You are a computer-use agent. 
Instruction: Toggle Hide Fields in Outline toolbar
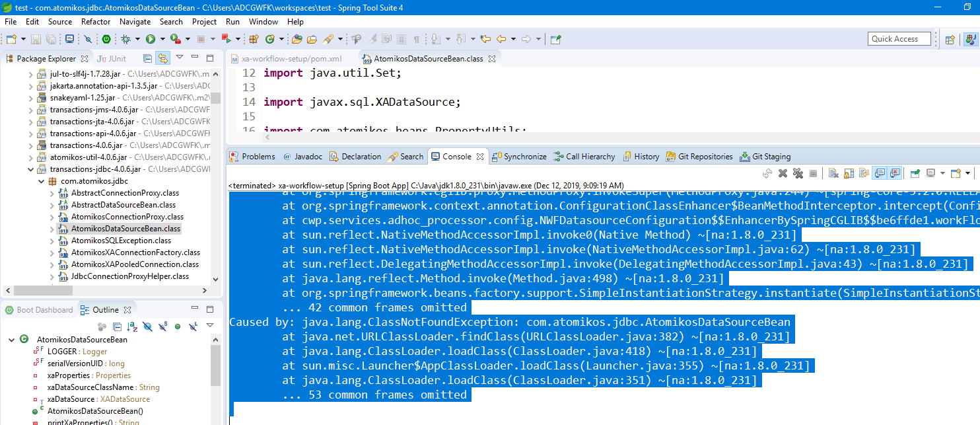(x=147, y=327)
